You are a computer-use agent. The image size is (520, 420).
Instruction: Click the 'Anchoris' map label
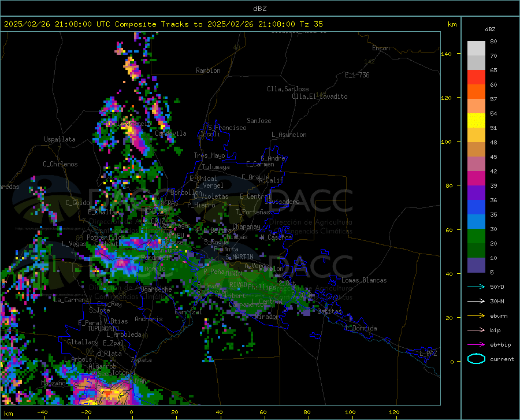click(x=148, y=319)
